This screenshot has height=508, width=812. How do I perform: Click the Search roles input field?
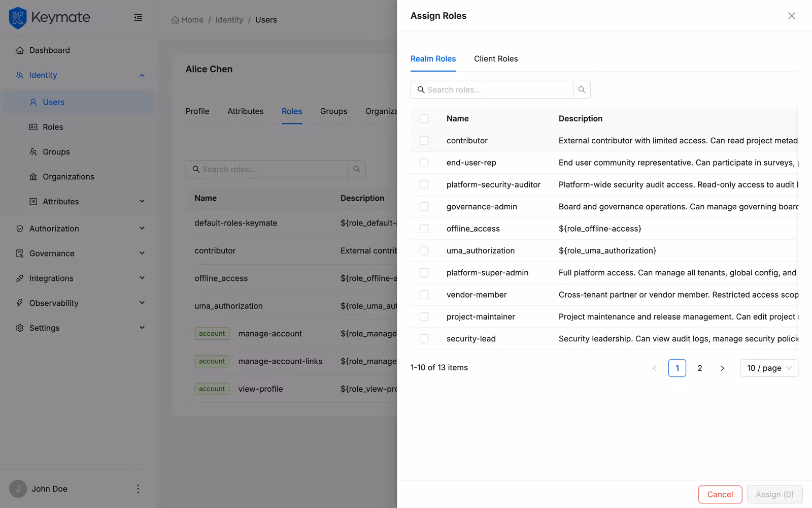(492, 89)
